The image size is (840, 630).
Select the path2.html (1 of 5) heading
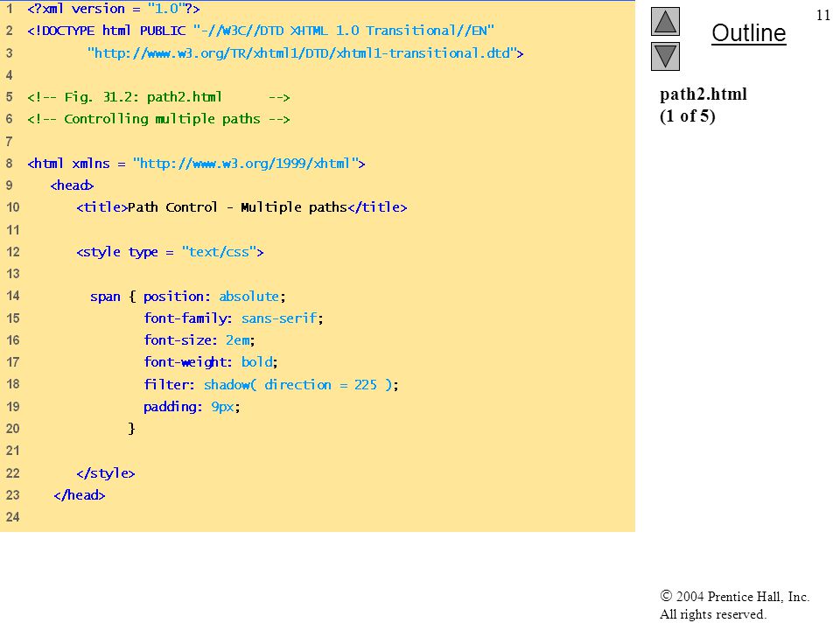pos(703,105)
